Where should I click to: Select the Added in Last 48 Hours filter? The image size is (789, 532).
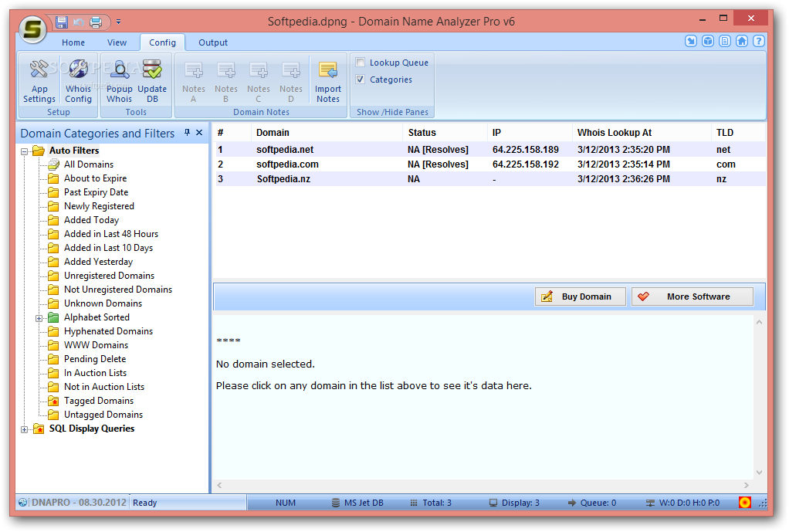click(110, 234)
